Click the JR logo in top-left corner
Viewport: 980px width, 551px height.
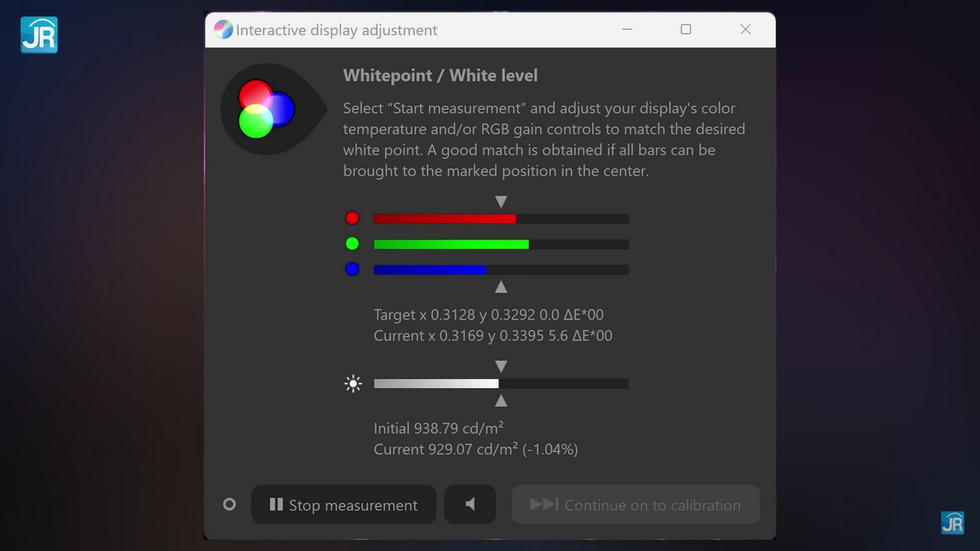[39, 34]
